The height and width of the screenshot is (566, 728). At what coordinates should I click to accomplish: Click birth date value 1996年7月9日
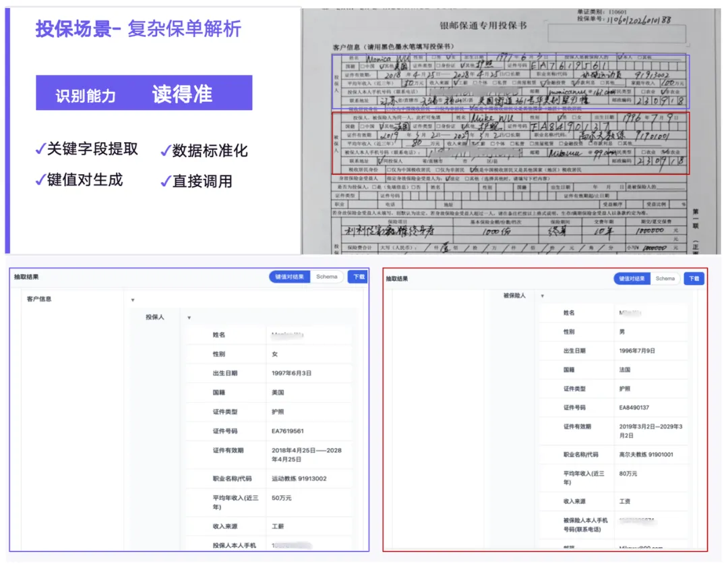[x=637, y=351]
